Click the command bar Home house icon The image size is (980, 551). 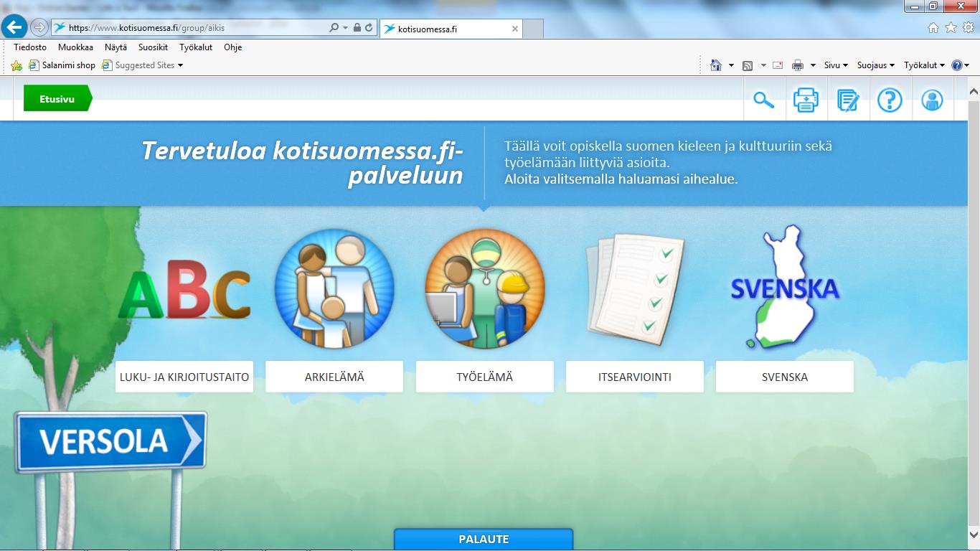(715, 65)
